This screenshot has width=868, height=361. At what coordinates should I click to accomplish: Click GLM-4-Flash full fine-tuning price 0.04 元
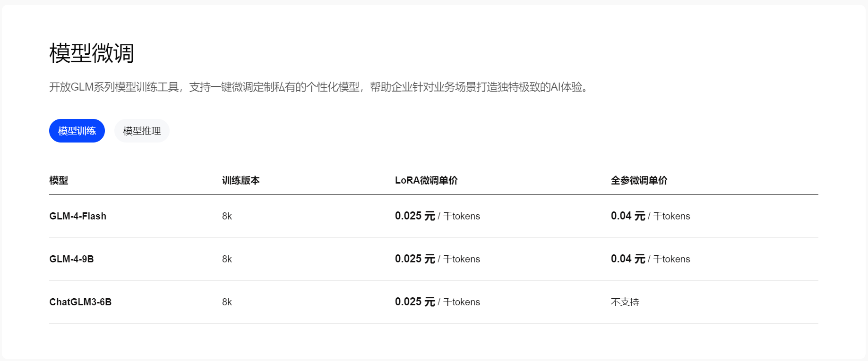click(x=627, y=216)
